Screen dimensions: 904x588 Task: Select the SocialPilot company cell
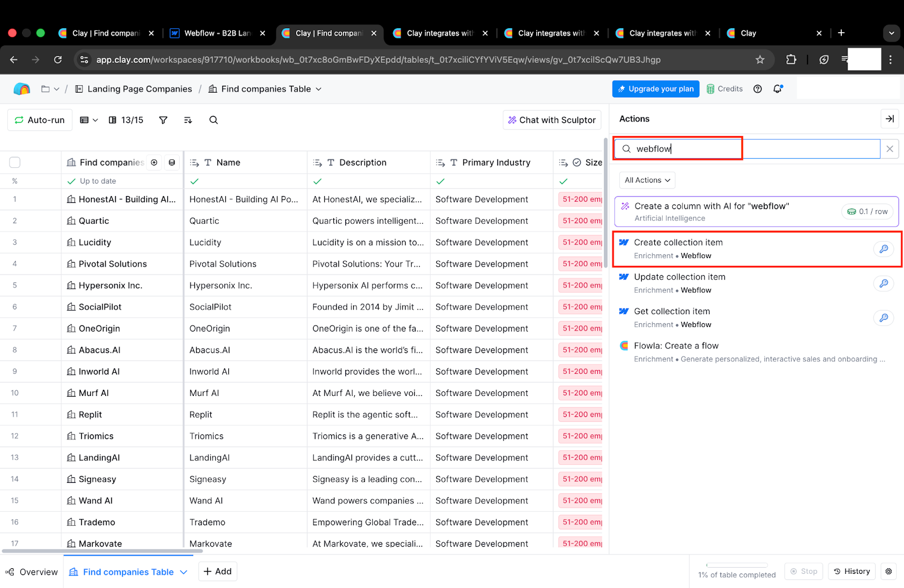[x=121, y=307]
